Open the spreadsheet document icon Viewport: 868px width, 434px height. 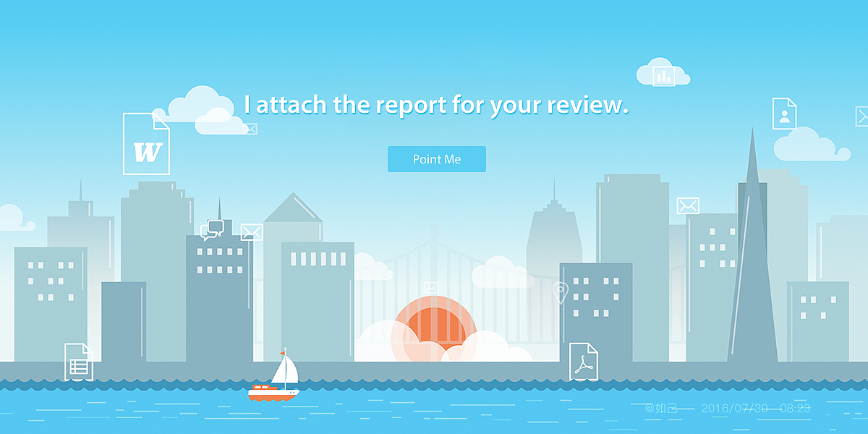click(x=79, y=362)
